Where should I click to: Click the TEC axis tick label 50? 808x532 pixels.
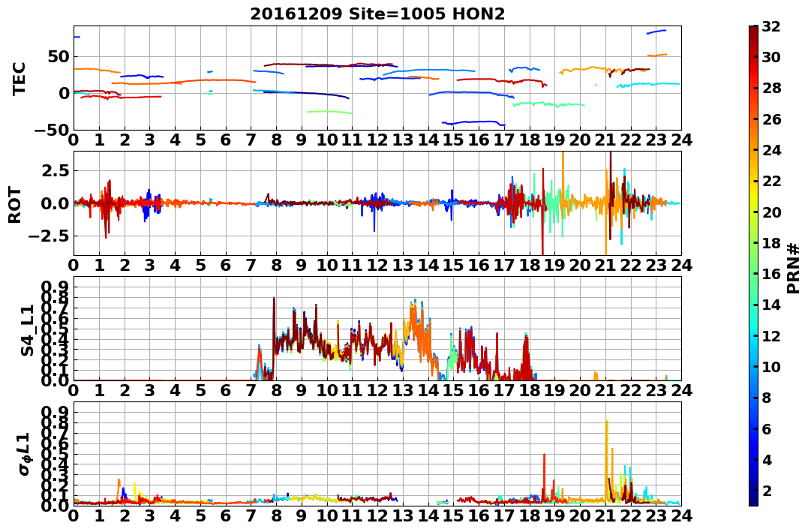click(x=59, y=57)
